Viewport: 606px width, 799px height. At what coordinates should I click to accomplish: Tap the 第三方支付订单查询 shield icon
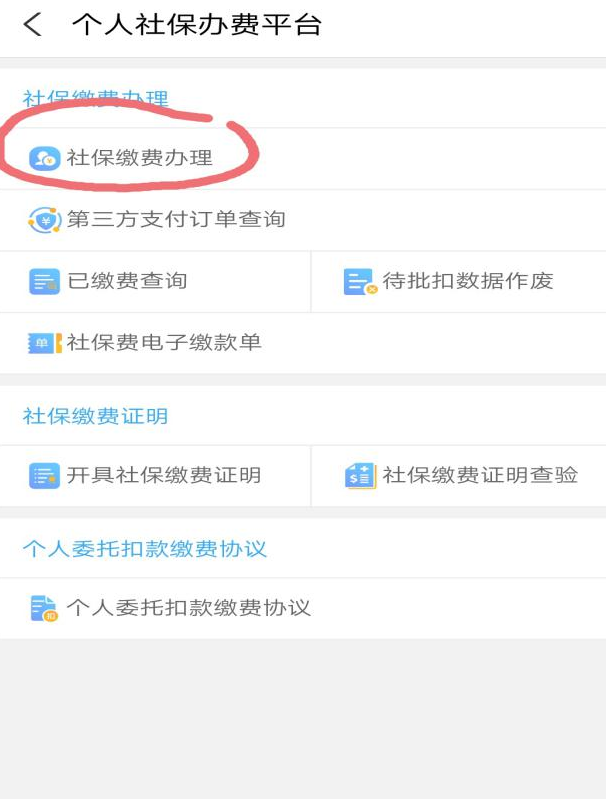pos(45,220)
